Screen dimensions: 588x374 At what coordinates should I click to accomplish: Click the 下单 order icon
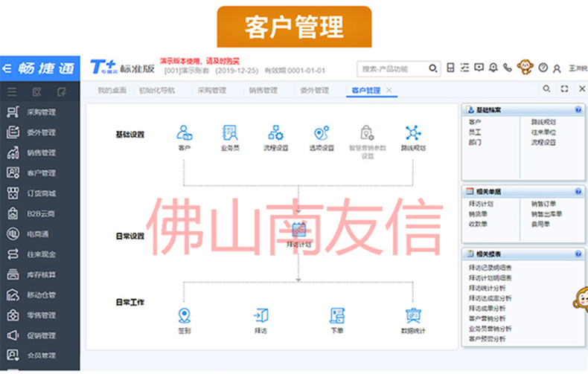[337, 315]
